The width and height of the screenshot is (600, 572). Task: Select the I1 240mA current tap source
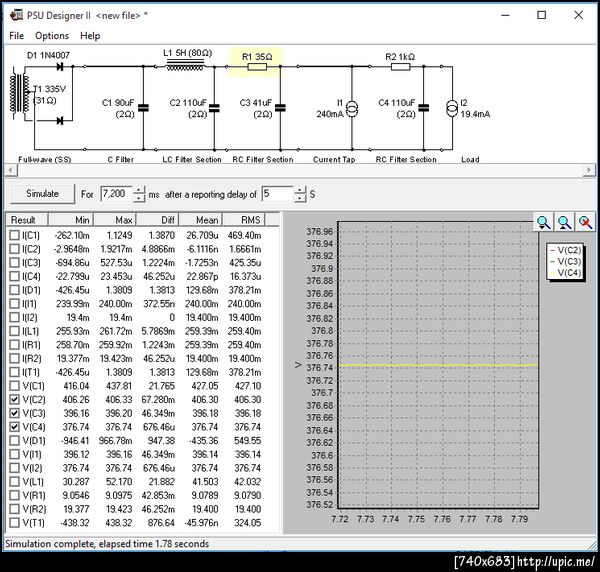click(352, 107)
